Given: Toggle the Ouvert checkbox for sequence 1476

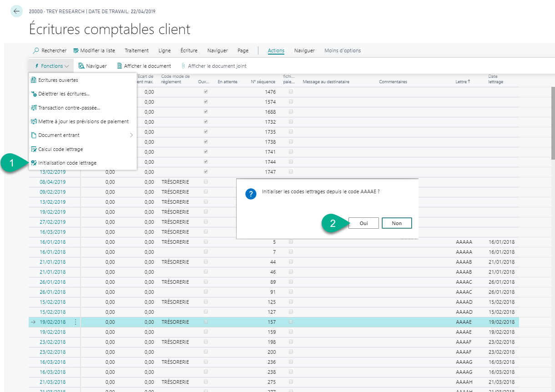Looking at the screenshot, I should 206,92.
